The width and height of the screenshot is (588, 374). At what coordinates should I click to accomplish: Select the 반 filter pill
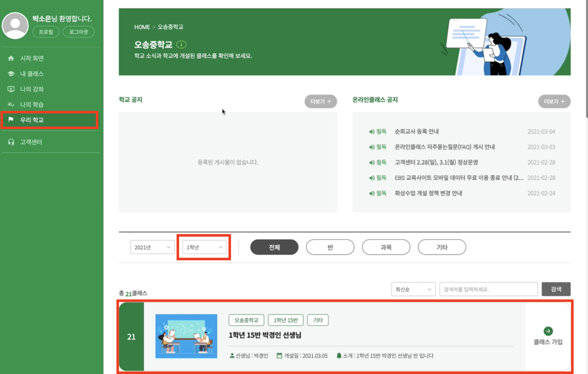coord(330,247)
